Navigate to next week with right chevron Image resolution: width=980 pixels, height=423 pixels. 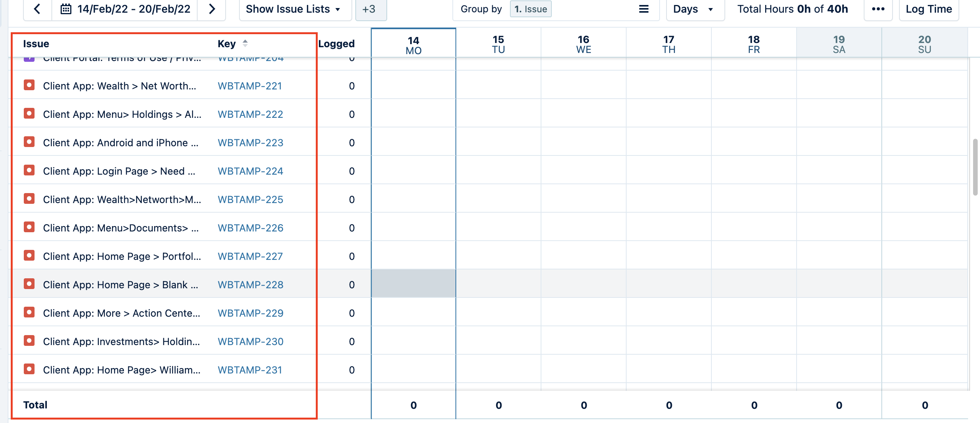pyautogui.click(x=212, y=9)
